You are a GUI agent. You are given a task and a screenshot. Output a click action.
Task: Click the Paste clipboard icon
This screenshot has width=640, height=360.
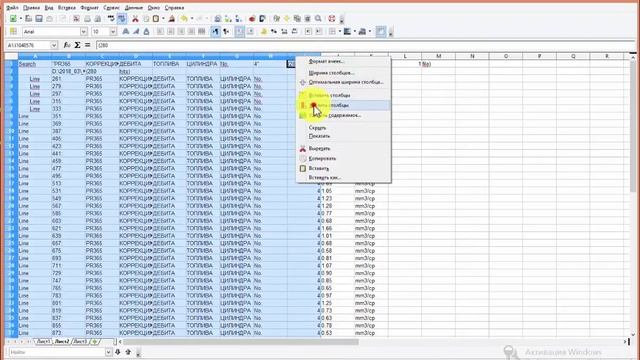(156, 19)
